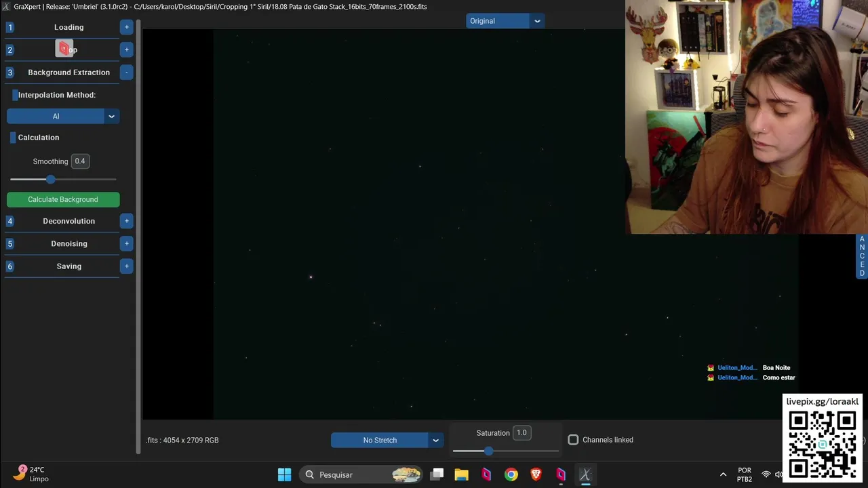Open the first pink app taskbar icon
Viewport: 868px width, 488px height.
click(x=486, y=474)
